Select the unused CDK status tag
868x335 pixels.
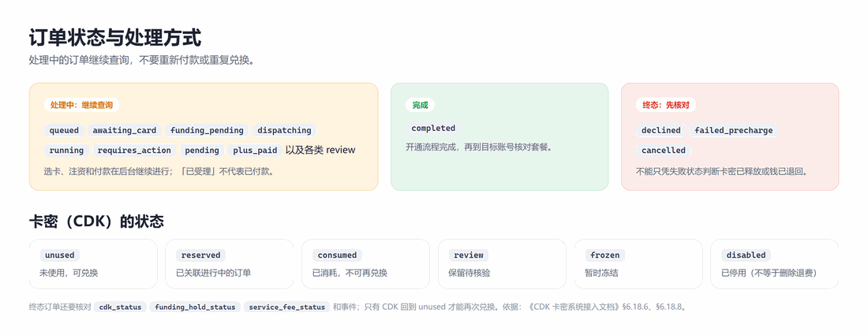[60, 255]
